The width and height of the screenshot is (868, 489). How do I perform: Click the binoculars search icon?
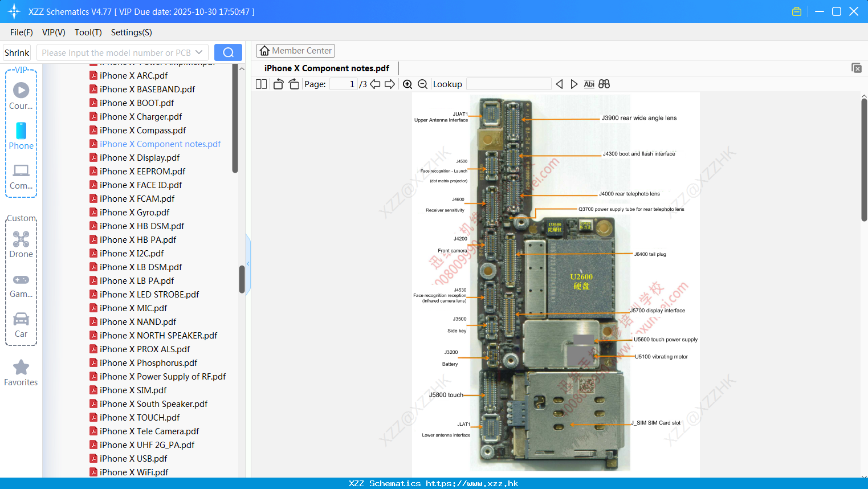[604, 84]
